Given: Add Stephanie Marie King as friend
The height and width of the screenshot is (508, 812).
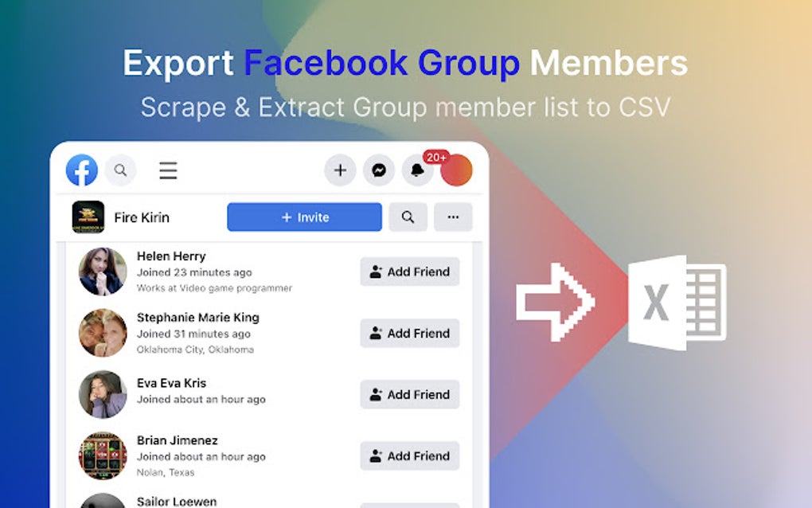Looking at the screenshot, I should 409,334.
